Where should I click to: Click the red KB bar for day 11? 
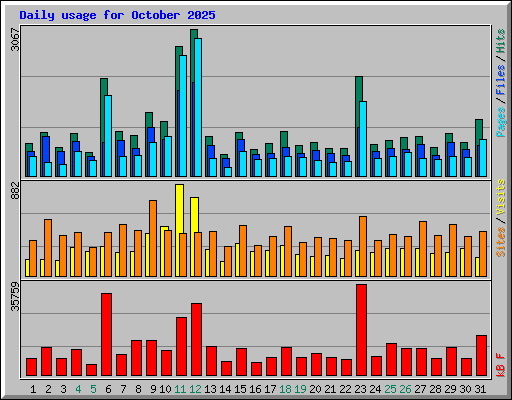pyautogui.click(x=181, y=346)
